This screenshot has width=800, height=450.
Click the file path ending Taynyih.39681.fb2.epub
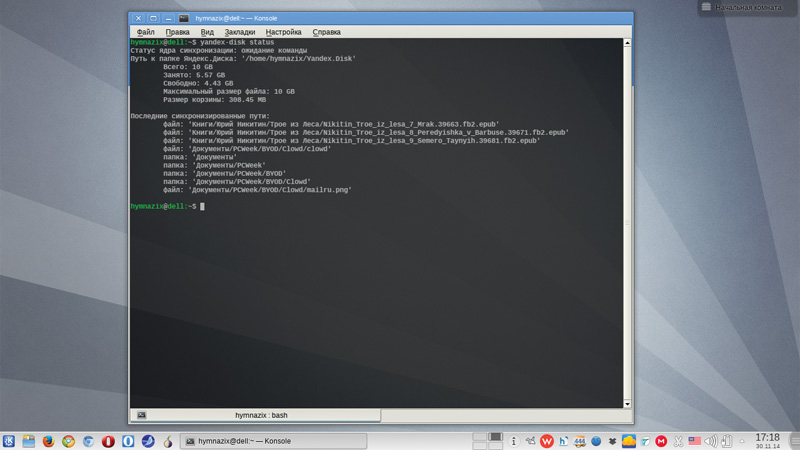click(364, 140)
